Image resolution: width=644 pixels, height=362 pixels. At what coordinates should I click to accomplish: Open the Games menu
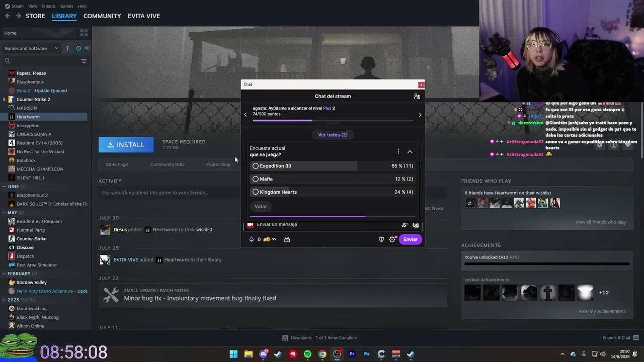point(66,6)
